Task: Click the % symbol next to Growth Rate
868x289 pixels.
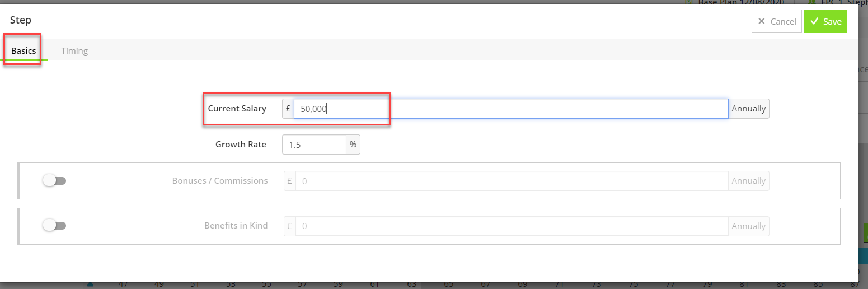Action: 353,144
